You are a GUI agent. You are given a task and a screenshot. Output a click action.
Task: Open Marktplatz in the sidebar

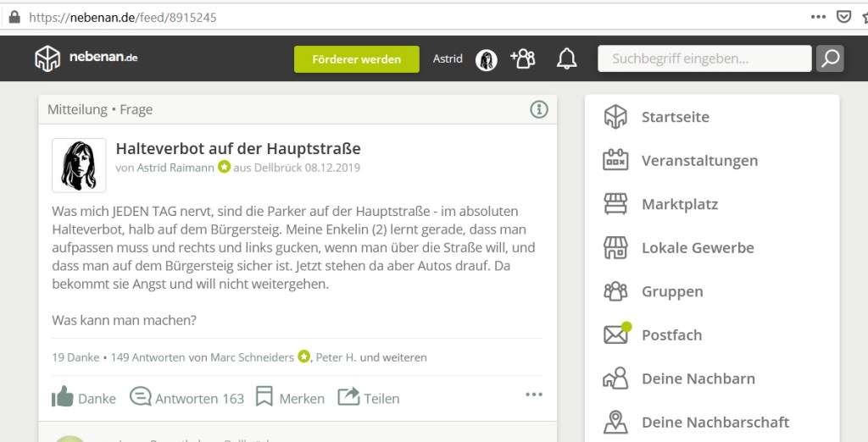[679, 204]
